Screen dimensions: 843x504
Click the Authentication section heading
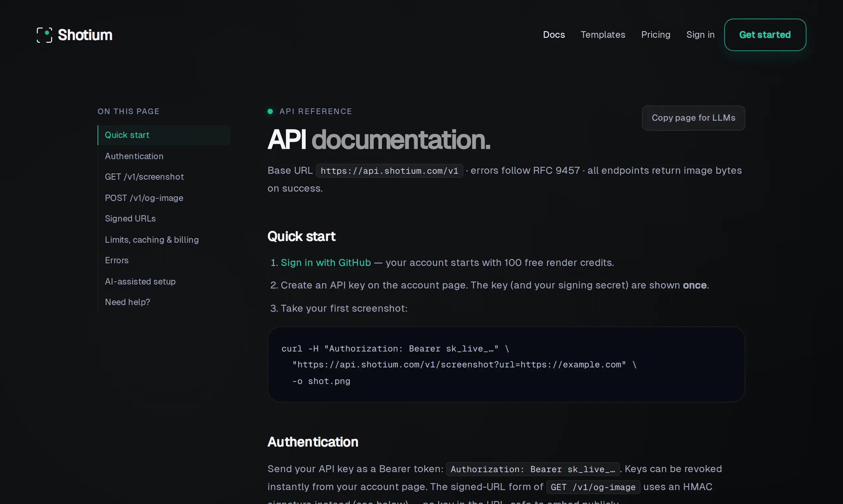click(x=313, y=442)
